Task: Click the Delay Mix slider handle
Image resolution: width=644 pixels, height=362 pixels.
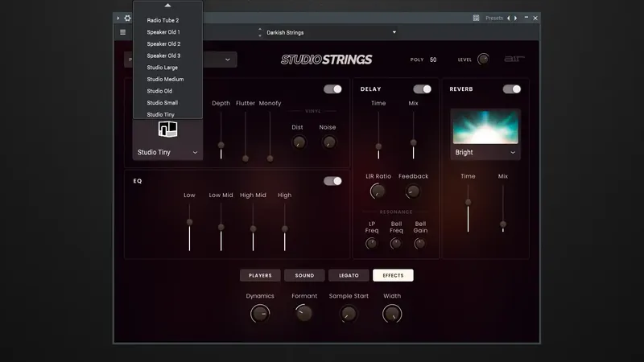Action: coord(413,143)
